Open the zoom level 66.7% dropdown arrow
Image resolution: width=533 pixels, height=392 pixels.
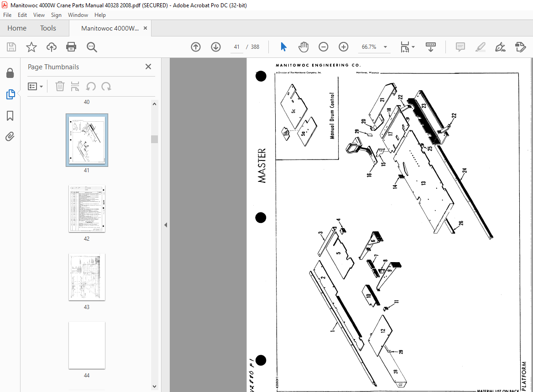tap(385, 47)
